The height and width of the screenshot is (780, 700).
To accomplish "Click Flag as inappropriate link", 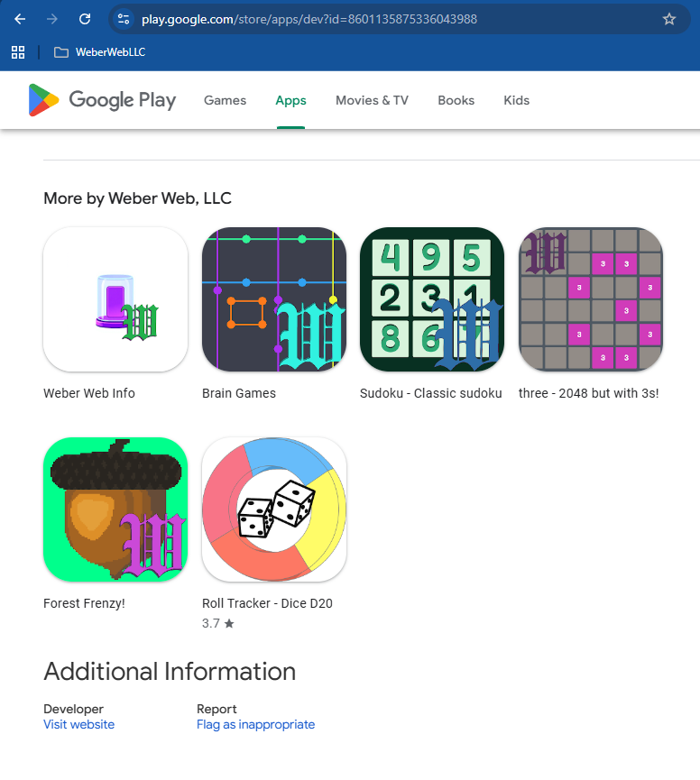I will pos(255,724).
